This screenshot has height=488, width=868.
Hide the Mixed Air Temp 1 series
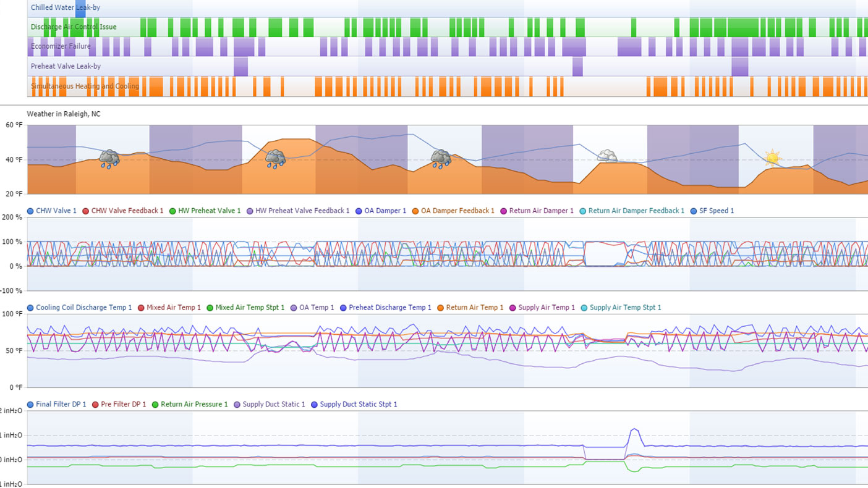tap(169, 308)
